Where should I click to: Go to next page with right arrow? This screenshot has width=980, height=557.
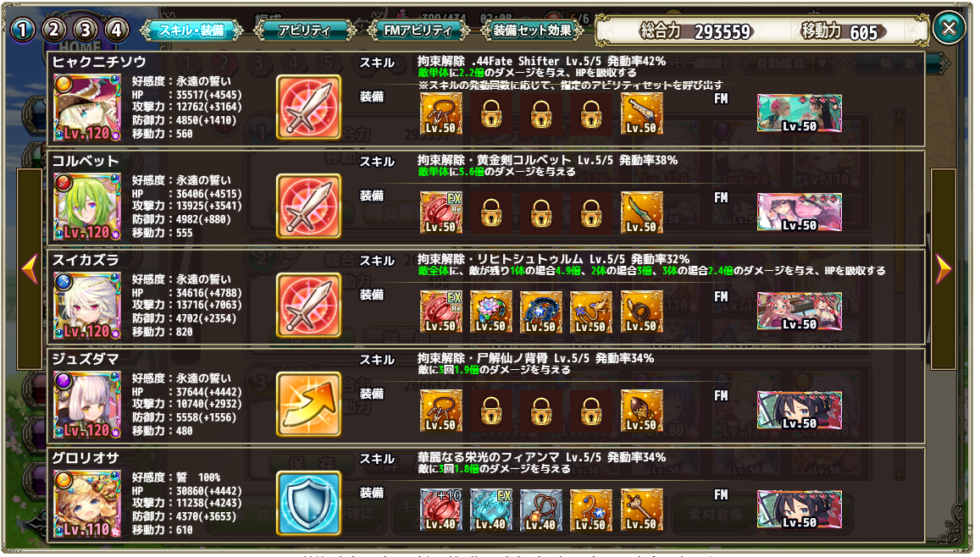(x=943, y=269)
